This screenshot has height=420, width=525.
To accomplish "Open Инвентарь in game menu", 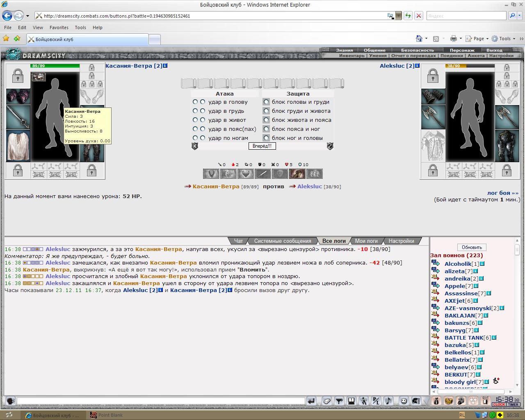I will [x=352, y=55].
